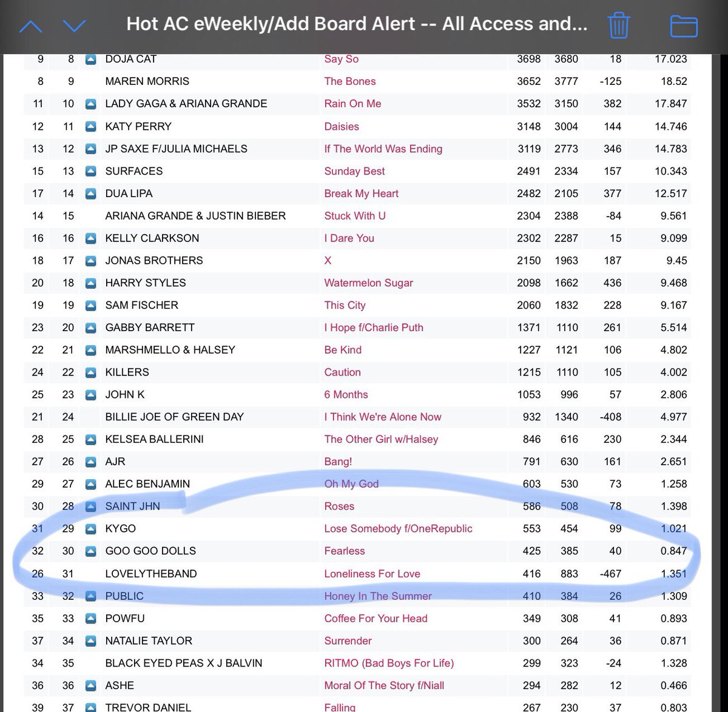Open the song link Watermelon Sugar
728x712 pixels.
click(368, 283)
